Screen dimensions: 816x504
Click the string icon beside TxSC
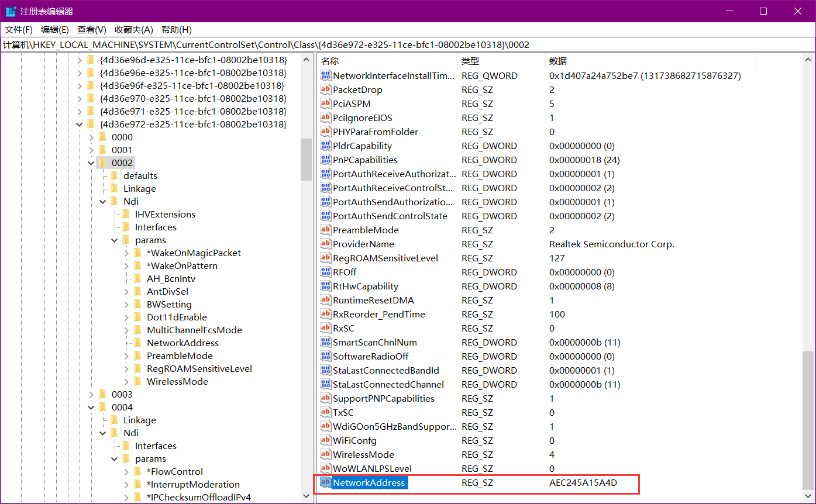326,412
